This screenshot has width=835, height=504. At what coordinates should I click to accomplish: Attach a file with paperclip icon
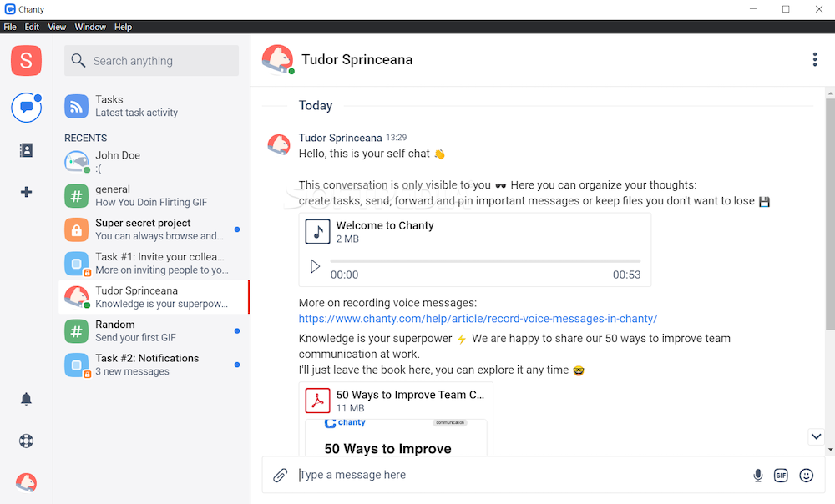[x=280, y=476]
